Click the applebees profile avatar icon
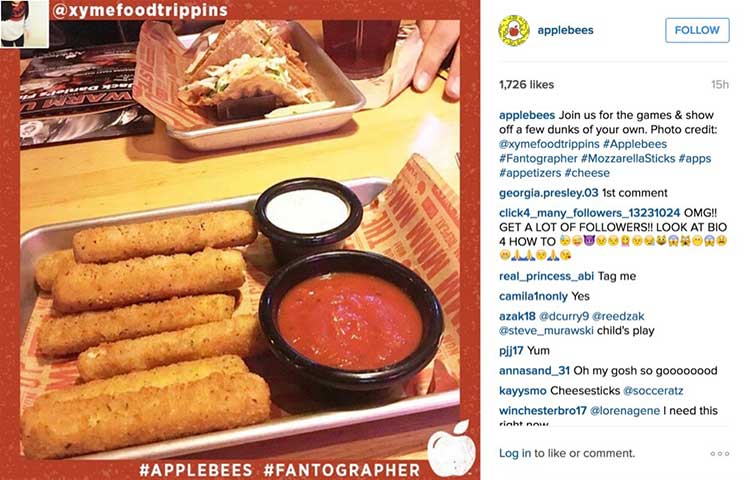 coord(514,30)
